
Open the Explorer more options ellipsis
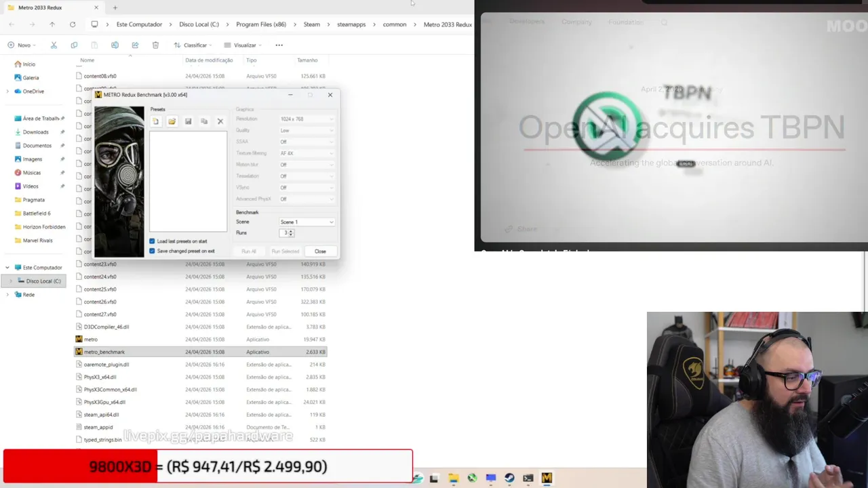coord(279,45)
